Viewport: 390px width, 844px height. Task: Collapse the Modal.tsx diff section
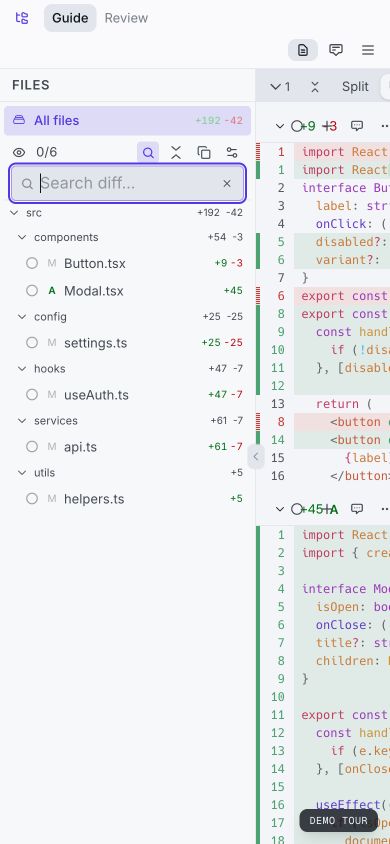point(279,509)
